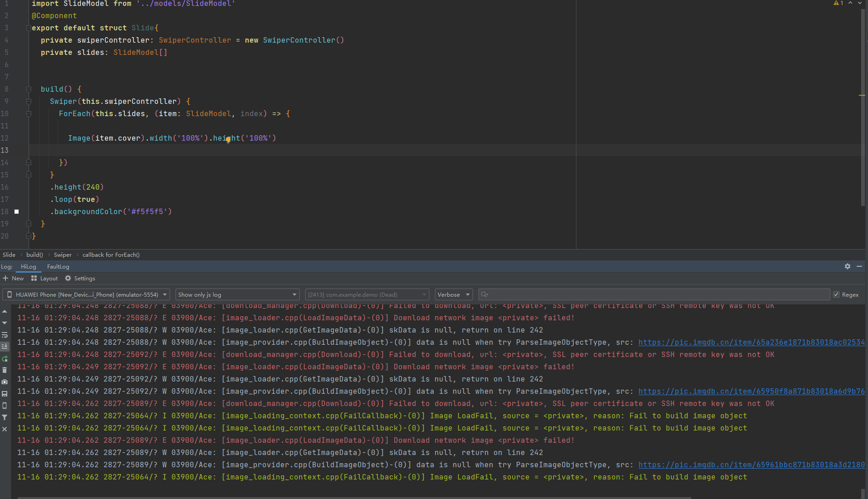Go to previous highlighted problem arrow
Screen dimensions: 868x499
(x=850, y=3)
